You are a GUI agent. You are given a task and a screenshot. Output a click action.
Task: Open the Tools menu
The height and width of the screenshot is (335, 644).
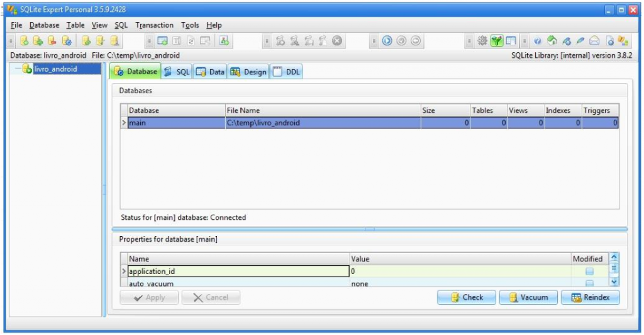coord(190,25)
